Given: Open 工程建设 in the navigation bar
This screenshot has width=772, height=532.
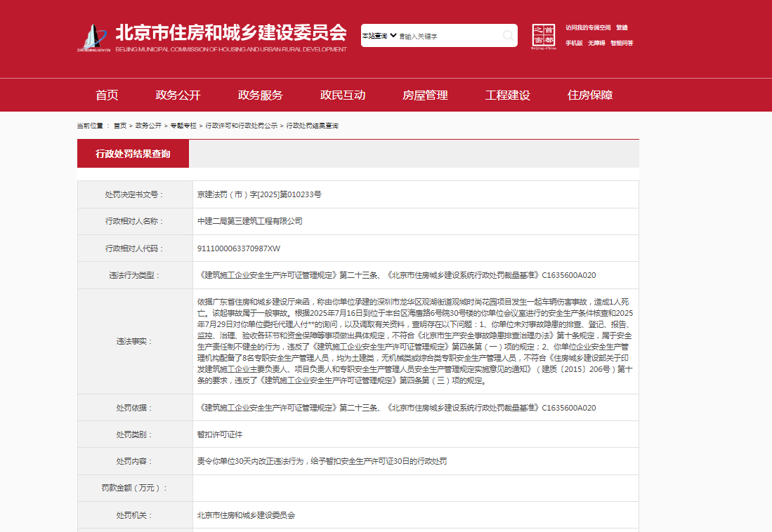Looking at the screenshot, I should [x=507, y=95].
